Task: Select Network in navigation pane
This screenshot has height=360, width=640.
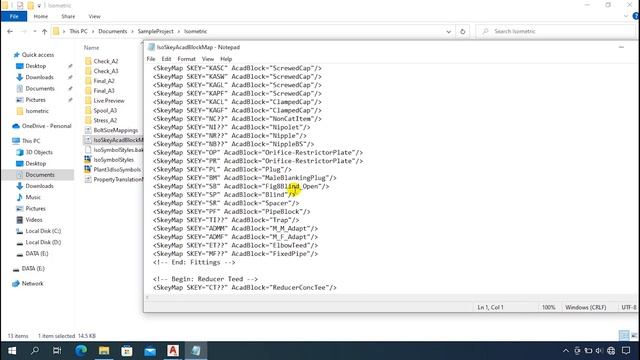Action: pos(32,284)
